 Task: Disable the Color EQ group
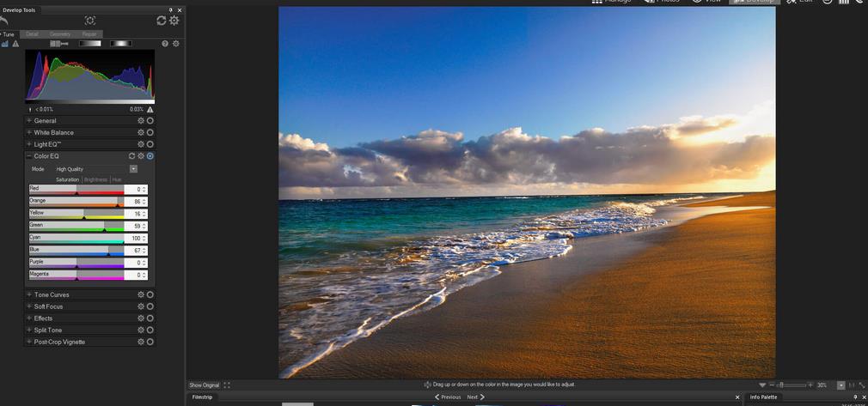(x=150, y=156)
